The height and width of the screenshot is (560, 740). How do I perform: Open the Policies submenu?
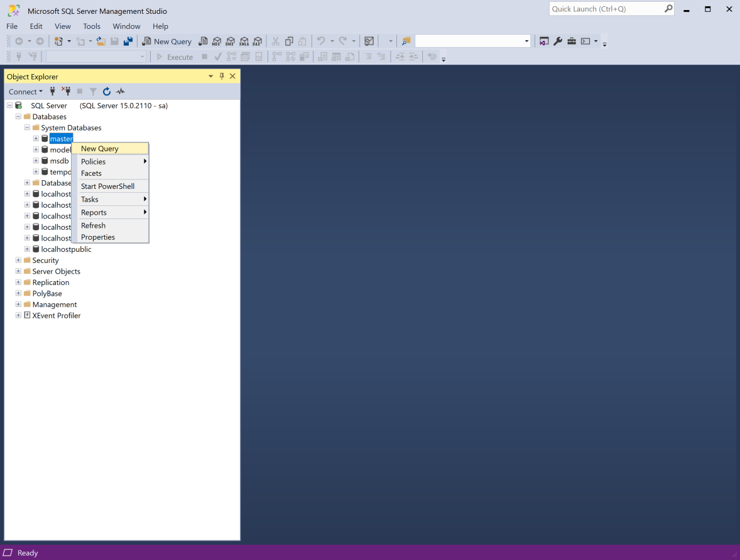[x=110, y=161]
